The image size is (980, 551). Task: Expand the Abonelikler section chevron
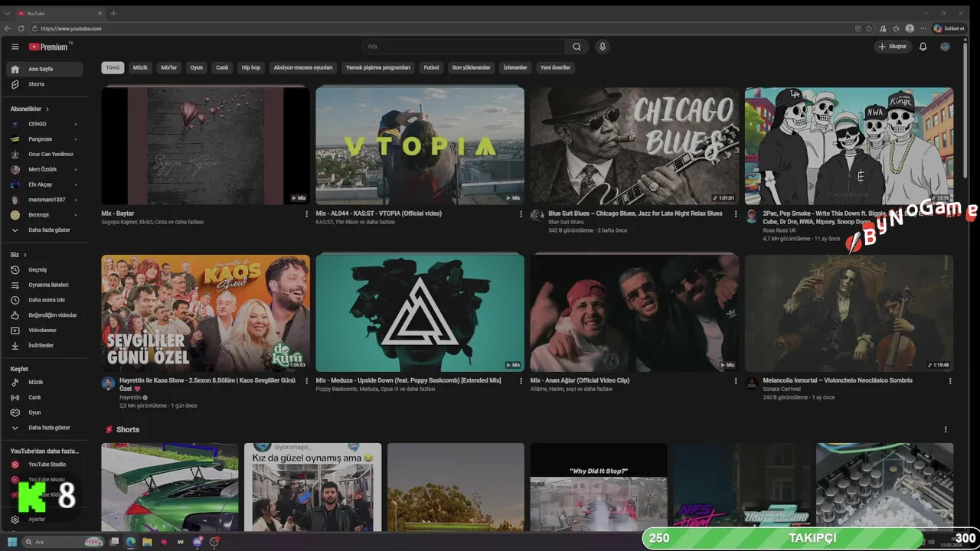pos(47,109)
